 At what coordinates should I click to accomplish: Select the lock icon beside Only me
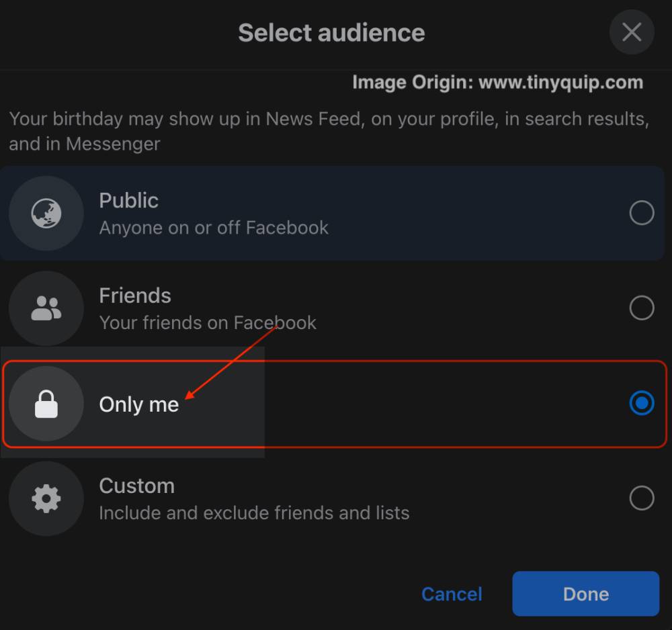(x=46, y=403)
